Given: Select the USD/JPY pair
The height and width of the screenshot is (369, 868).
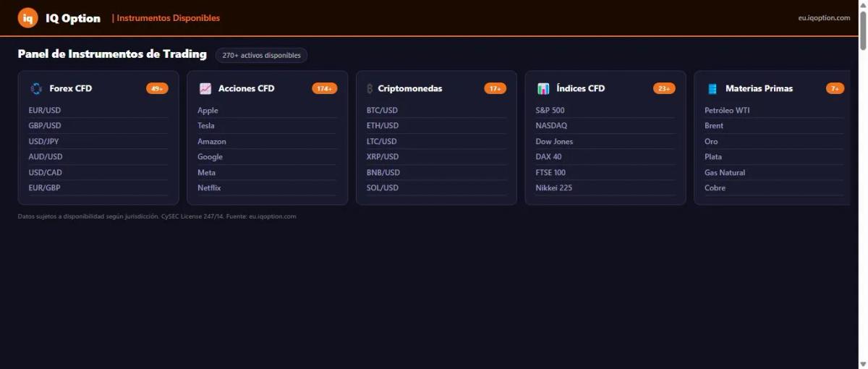Looking at the screenshot, I should coord(98,141).
